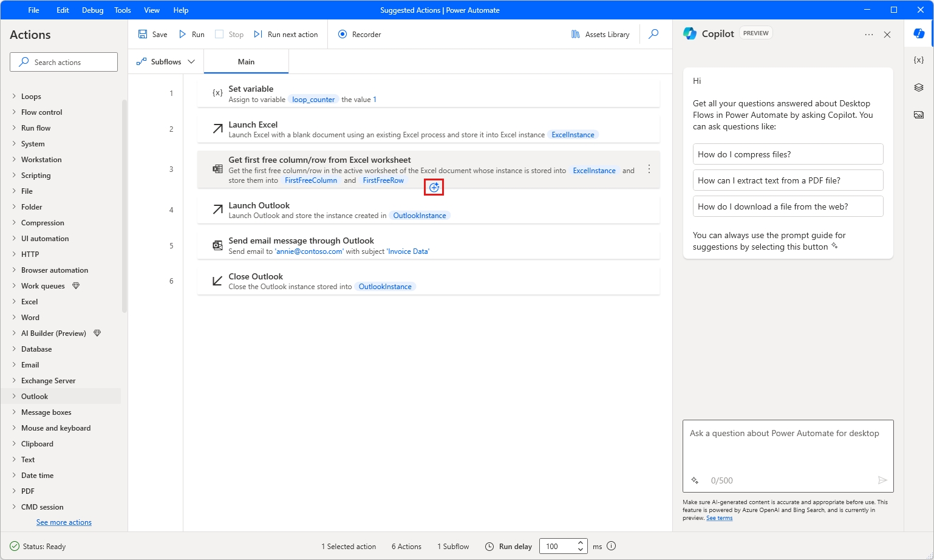Image resolution: width=934 pixels, height=560 pixels.
Task: Click the Excel worksheet action icon
Action: pyautogui.click(x=217, y=169)
